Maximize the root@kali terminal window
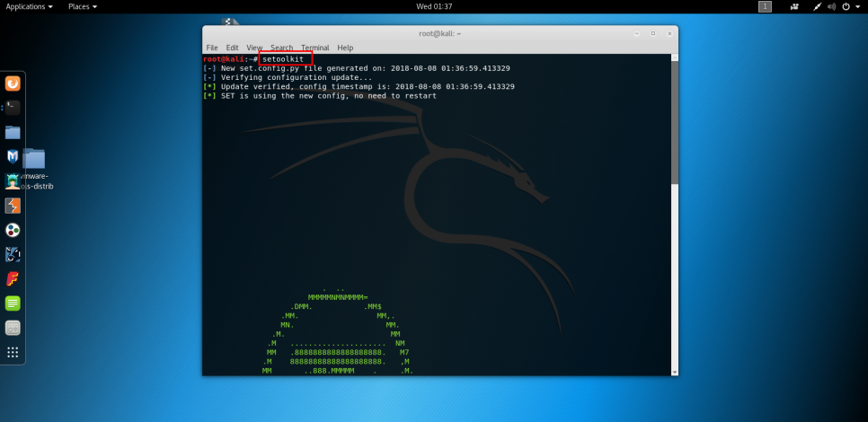Viewport: 868px width, 422px height. point(653,33)
